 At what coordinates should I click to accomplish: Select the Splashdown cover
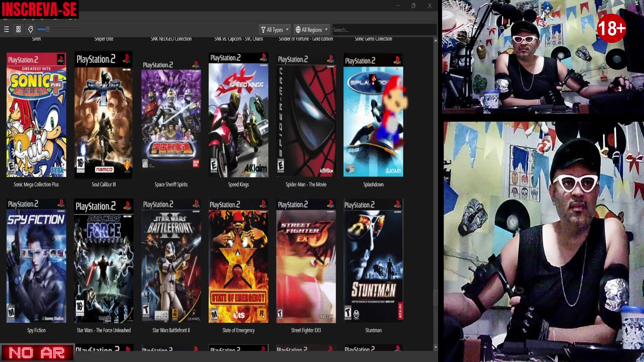click(373, 115)
